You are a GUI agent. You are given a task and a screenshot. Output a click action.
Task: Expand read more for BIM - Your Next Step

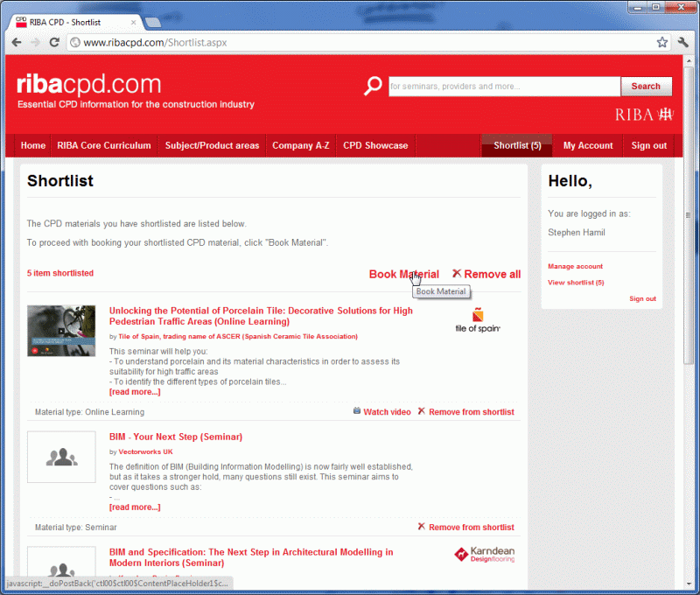pyautogui.click(x=135, y=507)
